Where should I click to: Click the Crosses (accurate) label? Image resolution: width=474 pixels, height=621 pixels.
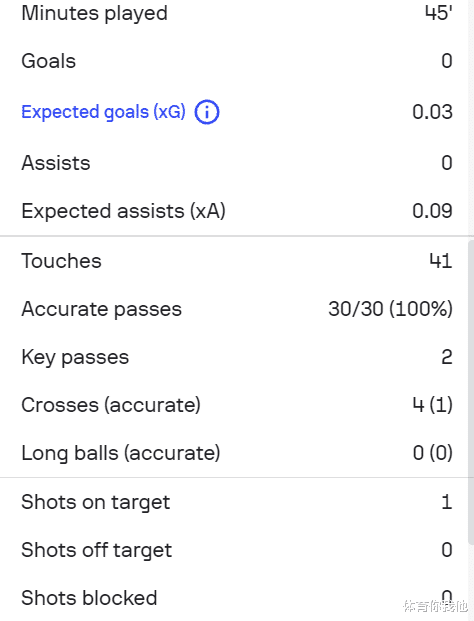[x=111, y=405]
